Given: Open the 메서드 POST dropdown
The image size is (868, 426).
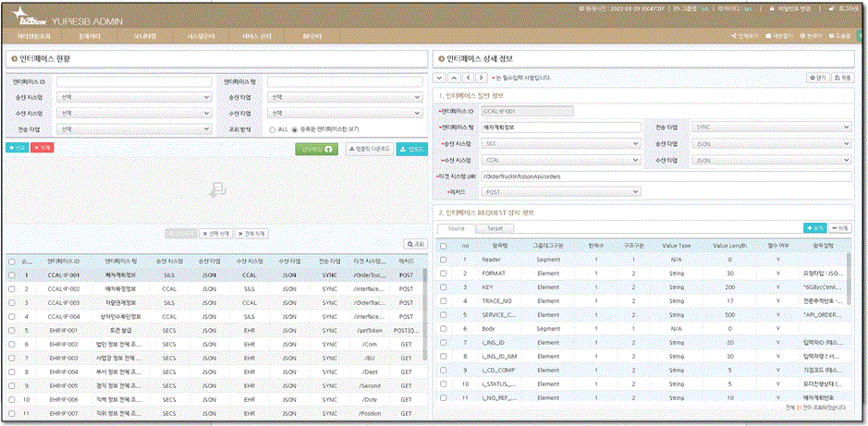Looking at the screenshot, I should pos(562,192).
